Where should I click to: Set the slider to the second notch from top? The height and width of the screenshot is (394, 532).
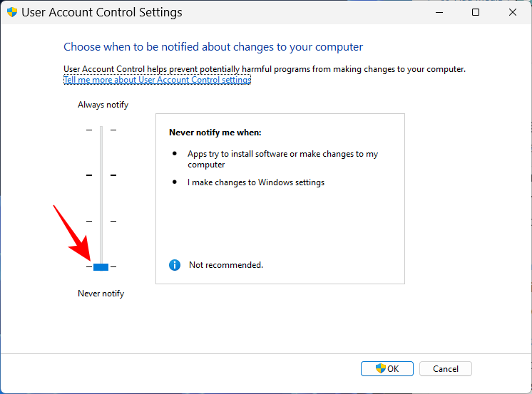tap(101, 175)
